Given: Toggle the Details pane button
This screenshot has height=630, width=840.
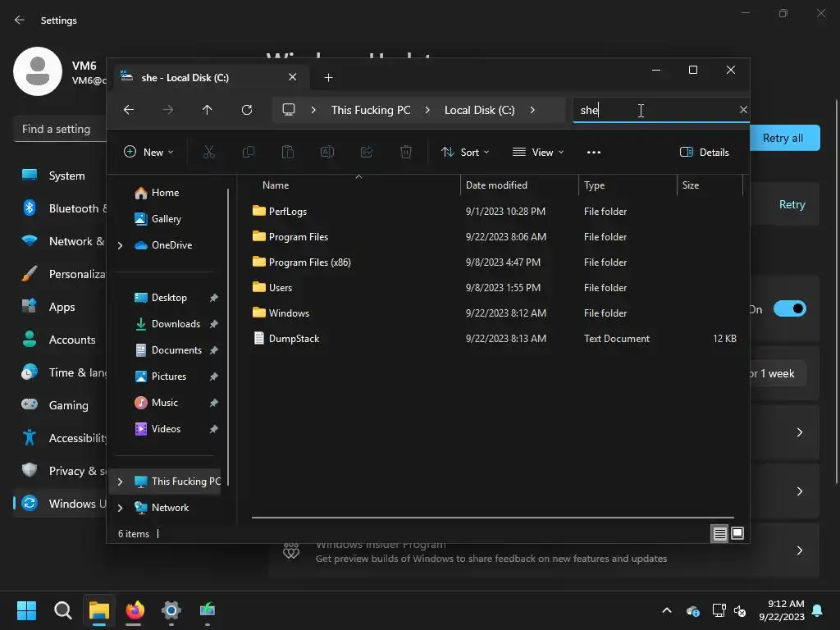Looking at the screenshot, I should (704, 152).
